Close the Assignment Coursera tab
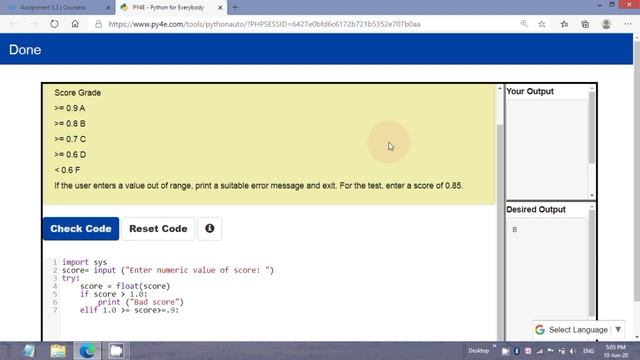640x360 pixels. point(108,7)
